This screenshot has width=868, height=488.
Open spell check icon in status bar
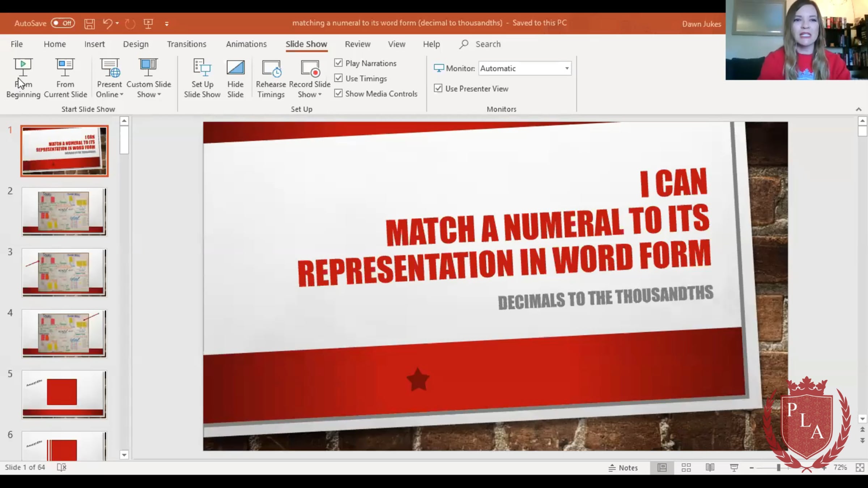pos(62,467)
